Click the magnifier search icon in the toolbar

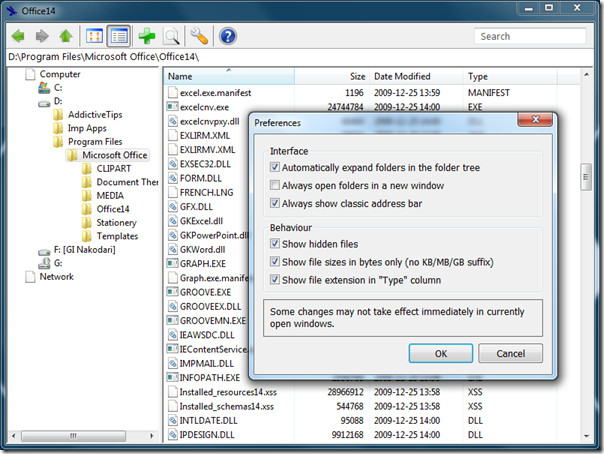pyautogui.click(x=171, y=36)
